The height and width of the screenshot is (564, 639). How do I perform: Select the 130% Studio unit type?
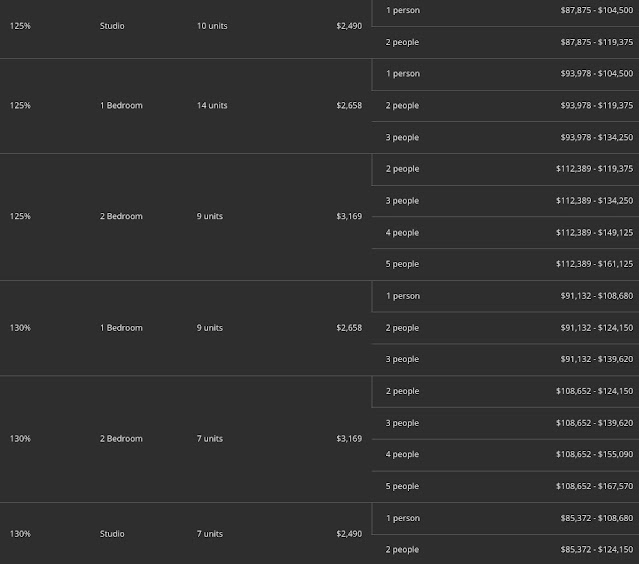(112, 534)
